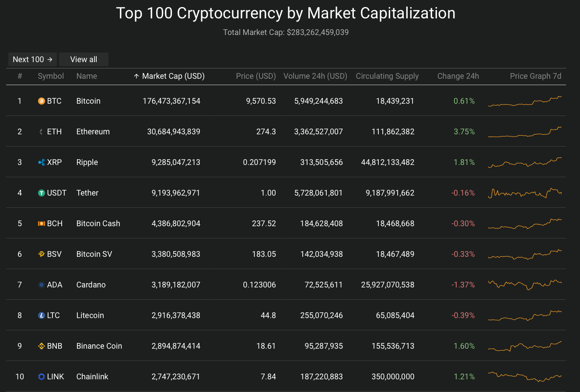The width and height of the screenshot is (580, 392).
Task: Click the Binance Coin BNB icon
Action: pyautogui.click(x=42, y=346)
